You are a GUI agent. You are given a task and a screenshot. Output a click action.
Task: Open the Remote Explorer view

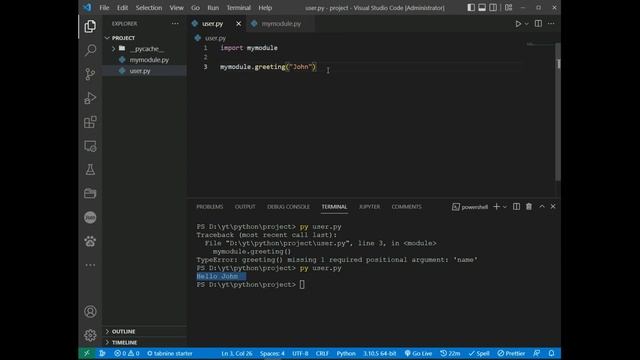pos(90,146)
